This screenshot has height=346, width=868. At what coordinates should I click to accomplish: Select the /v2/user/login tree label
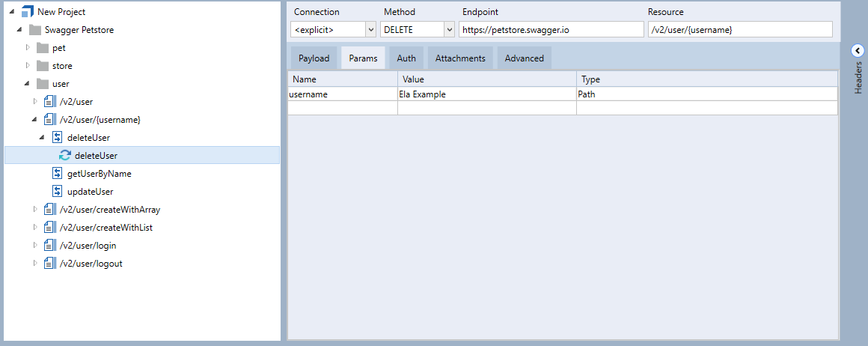(88, 246)
